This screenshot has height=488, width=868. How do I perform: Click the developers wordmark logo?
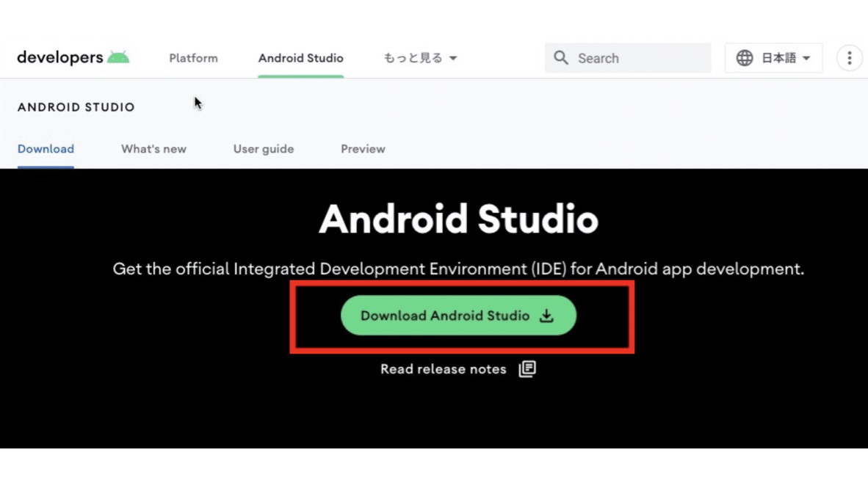pyautogui.click(x=60, y=57)
